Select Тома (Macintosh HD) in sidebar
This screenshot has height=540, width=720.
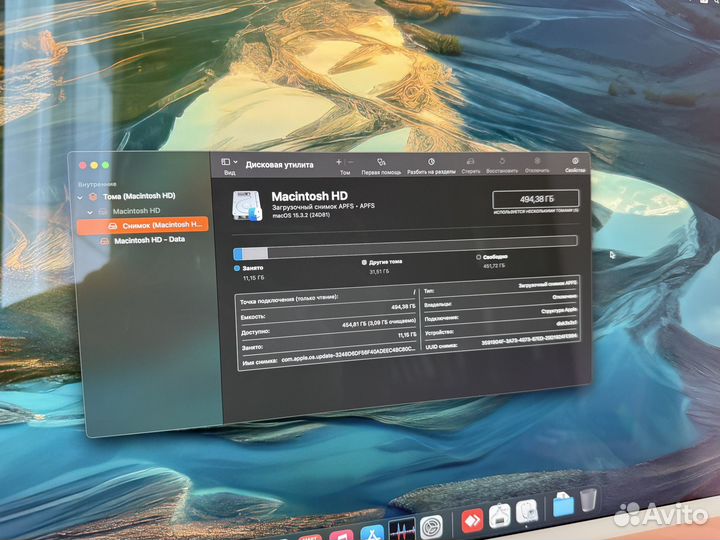pos(139,196)
